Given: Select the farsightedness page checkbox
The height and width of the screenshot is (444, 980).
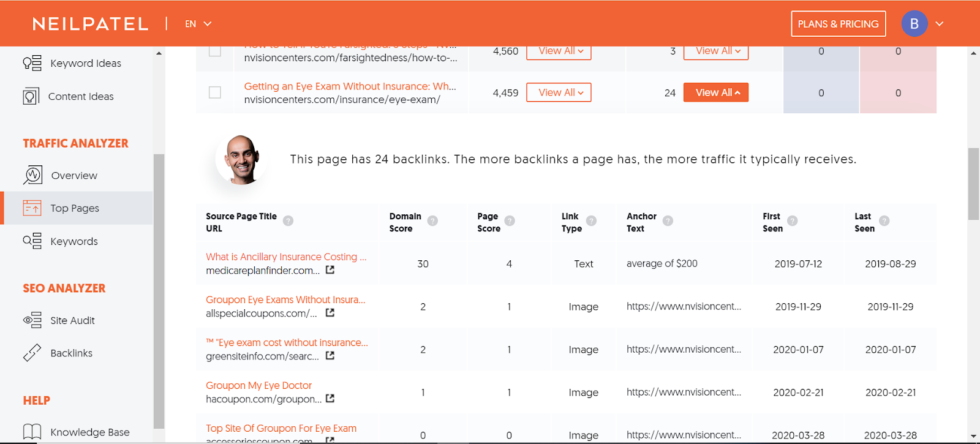Looking at the screenshot, I should (x=215, y=51).
